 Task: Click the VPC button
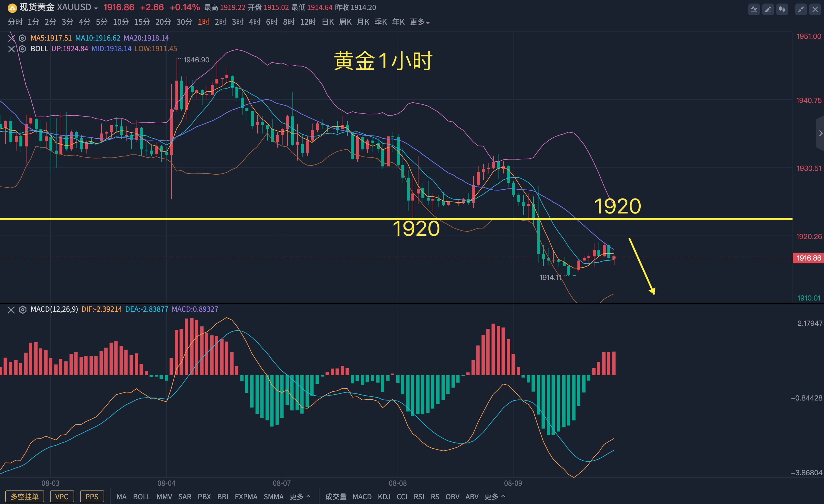[x=62, y=497]
